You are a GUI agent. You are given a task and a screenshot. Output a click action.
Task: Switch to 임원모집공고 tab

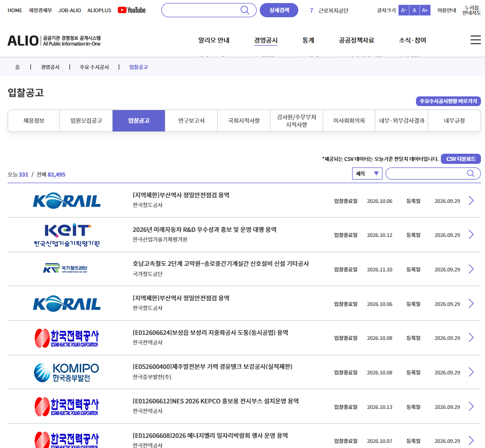[86, 121]
